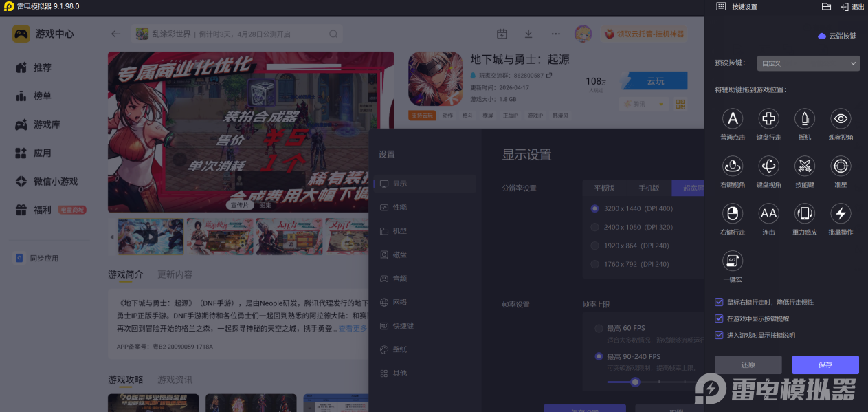This screenshot has width=868, height=412.
Task: Open 福利 benefits in sidebar
Action: tap(43, 210)
